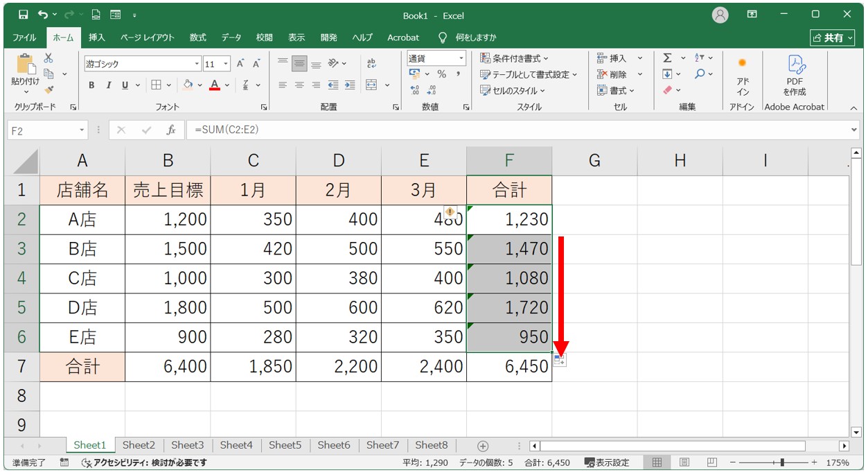Click the decrease decimal icon

pyautogui.click(x=432, y=90)
